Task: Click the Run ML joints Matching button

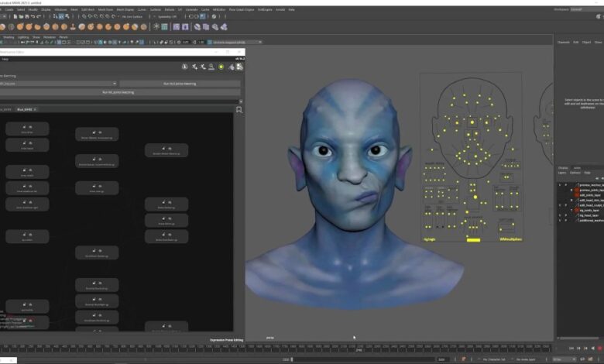Action: tap(118, 92)
